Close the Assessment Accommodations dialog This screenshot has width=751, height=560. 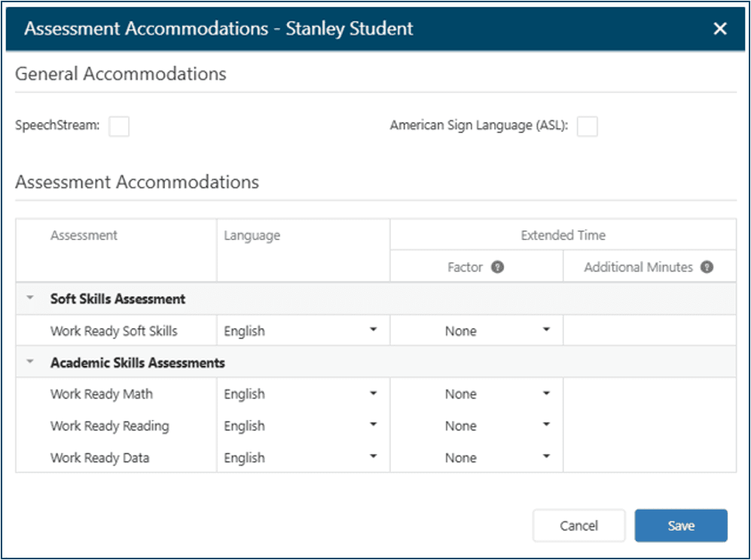tap(720, 29)
